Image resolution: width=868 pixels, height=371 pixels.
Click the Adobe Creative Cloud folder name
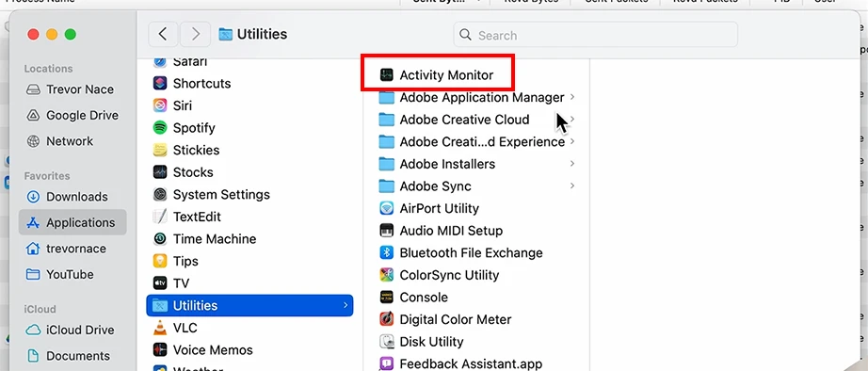[x=464, y=120]
